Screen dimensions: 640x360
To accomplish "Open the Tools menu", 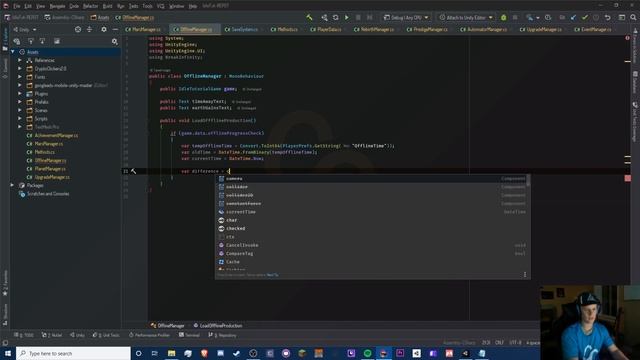I will pyautogui.click(x=147, y=6).
